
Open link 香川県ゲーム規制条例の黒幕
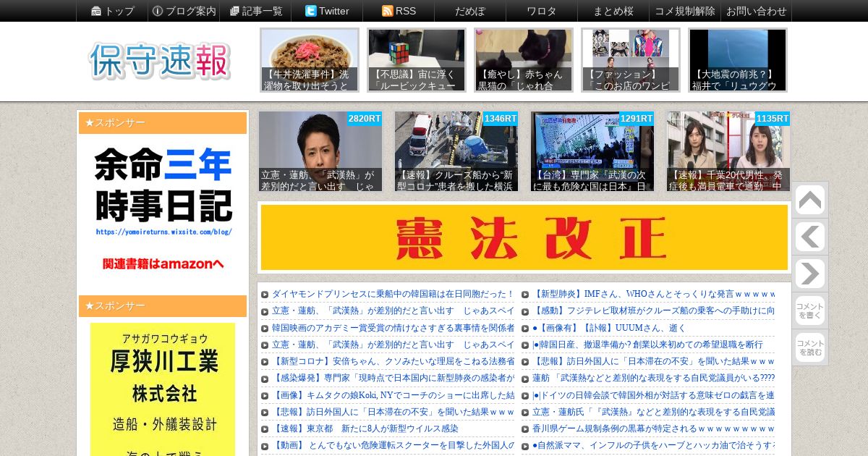(654, 428)
